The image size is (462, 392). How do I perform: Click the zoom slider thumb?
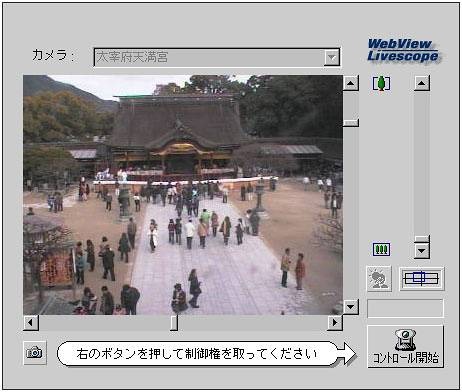click(422, 239)
